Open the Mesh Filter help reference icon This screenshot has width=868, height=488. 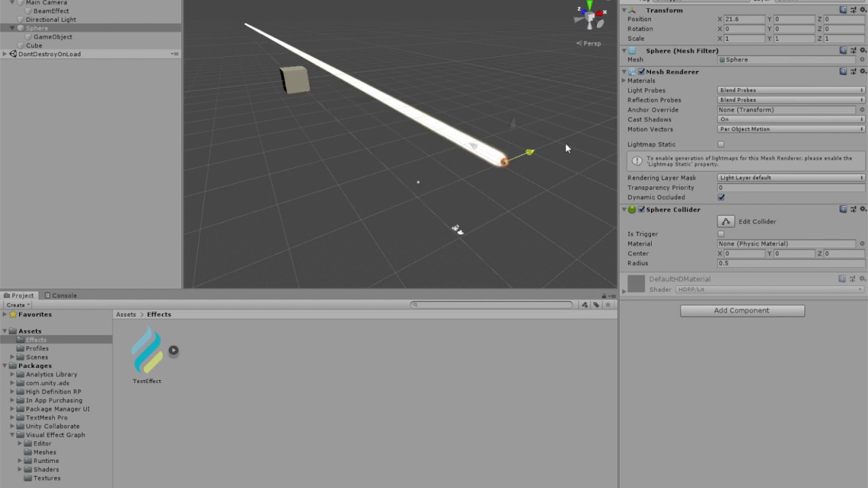pos(844,50)
